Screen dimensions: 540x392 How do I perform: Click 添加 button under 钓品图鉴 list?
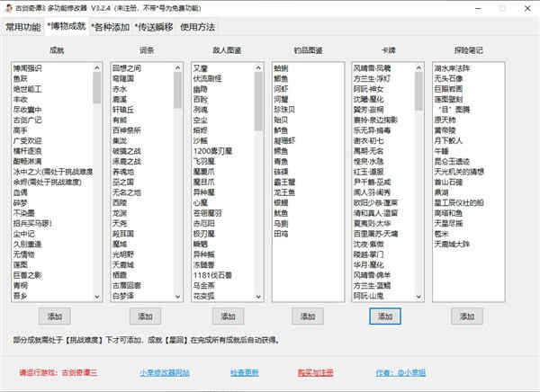308,316
